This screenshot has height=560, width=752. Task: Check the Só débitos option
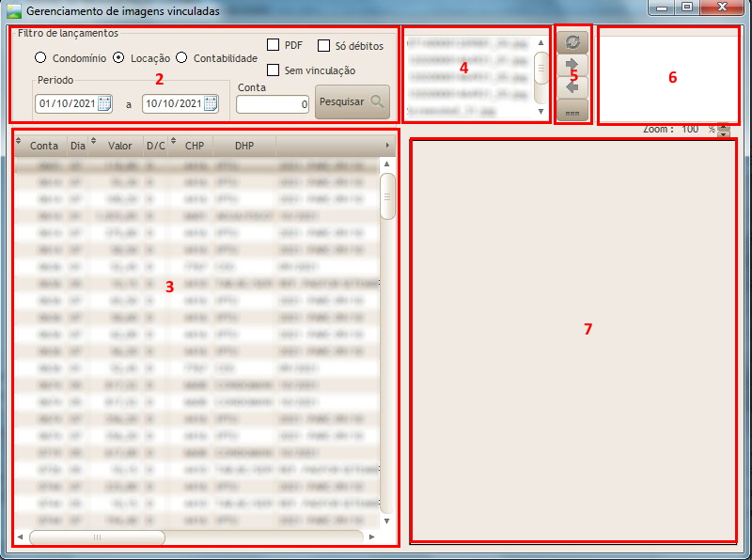click(323, 45)
